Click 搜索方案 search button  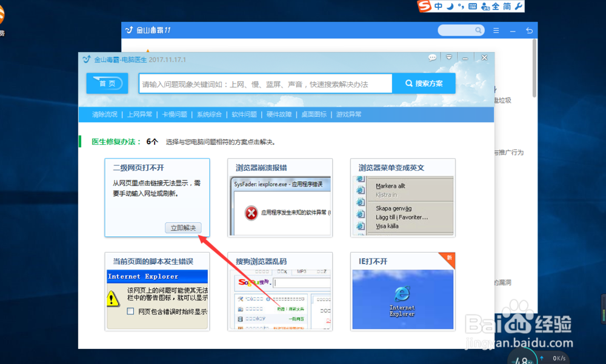(x=424, y=84)
